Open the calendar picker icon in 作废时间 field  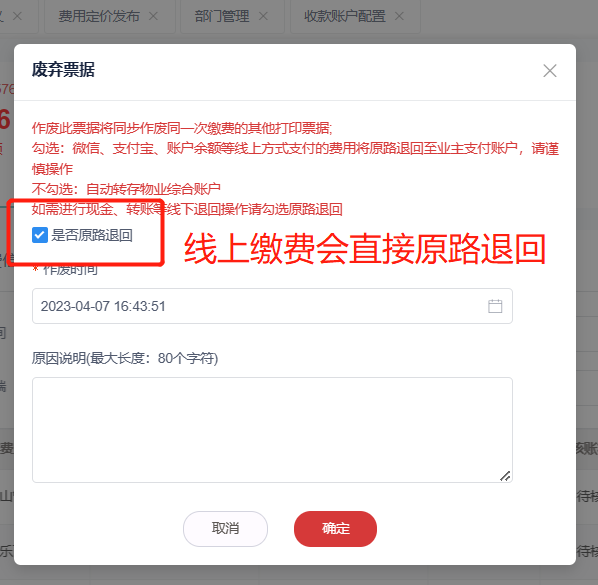[495, 306]
